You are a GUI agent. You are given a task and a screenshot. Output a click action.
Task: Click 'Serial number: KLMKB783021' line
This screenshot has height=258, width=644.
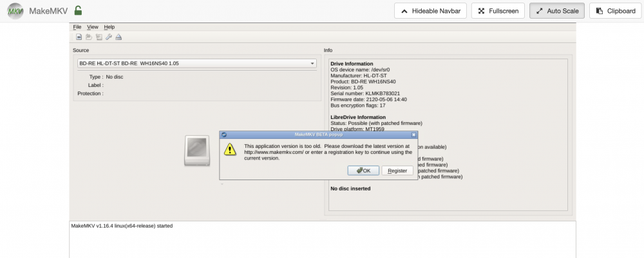[365, 93]
